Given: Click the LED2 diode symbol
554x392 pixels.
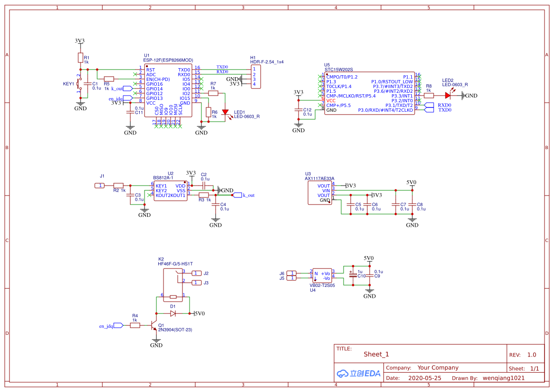Looking at the screenshot, I should coord(448,95).
